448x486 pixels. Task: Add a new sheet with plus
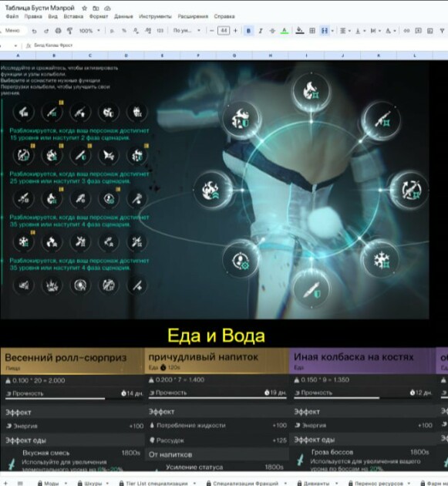pyautogui.click(x=5, y=483)
